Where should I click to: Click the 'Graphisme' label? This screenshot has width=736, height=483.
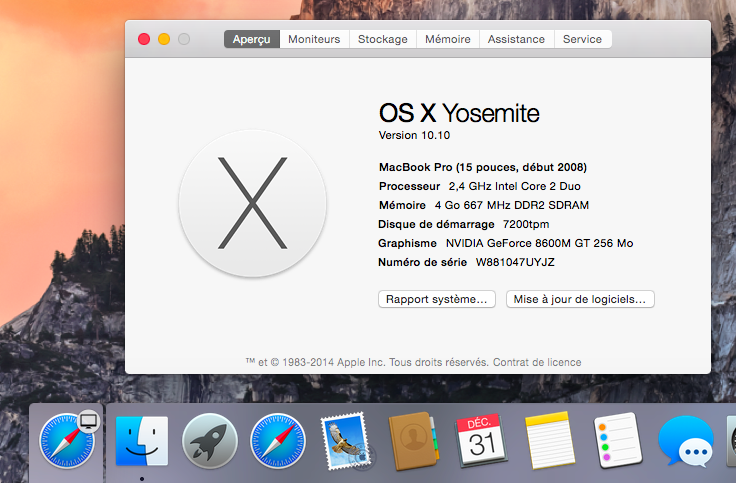tap(407, 243)
